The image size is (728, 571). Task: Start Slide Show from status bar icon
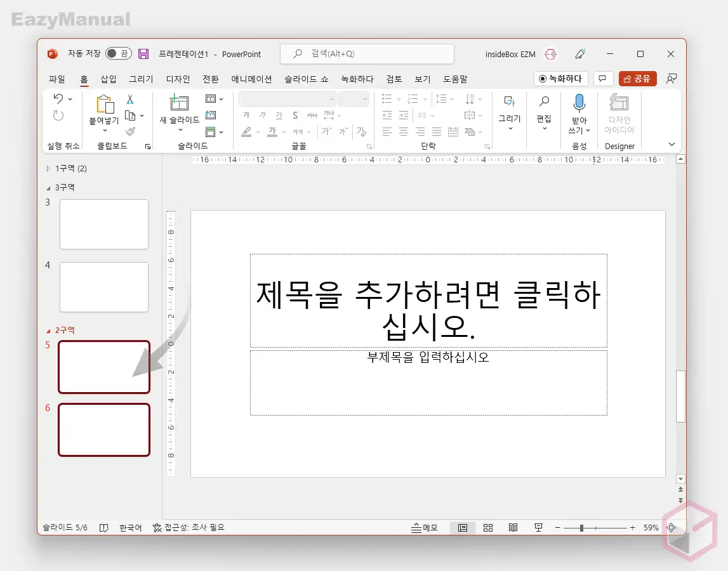point(538,528)
